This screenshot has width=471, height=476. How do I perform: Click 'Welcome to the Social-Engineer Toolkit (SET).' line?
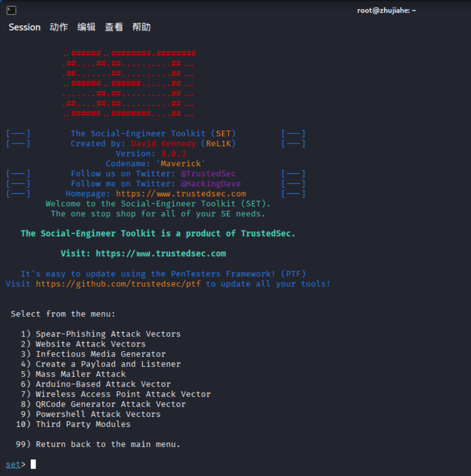click(x=158, y=204)
